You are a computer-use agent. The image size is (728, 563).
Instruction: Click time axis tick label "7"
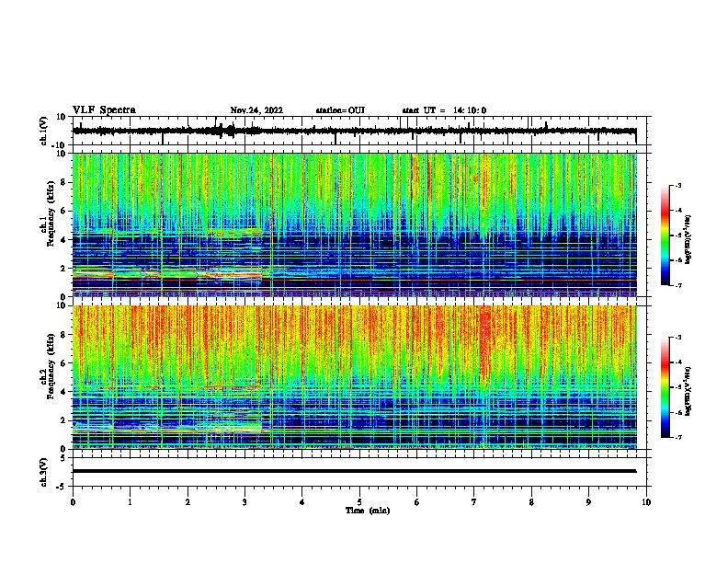[x=474, y=502]
